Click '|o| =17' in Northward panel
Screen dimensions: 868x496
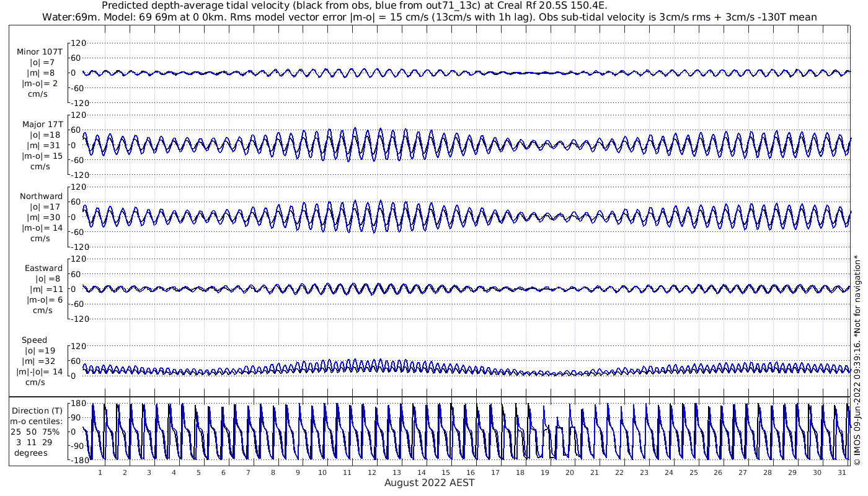(45, 207)
